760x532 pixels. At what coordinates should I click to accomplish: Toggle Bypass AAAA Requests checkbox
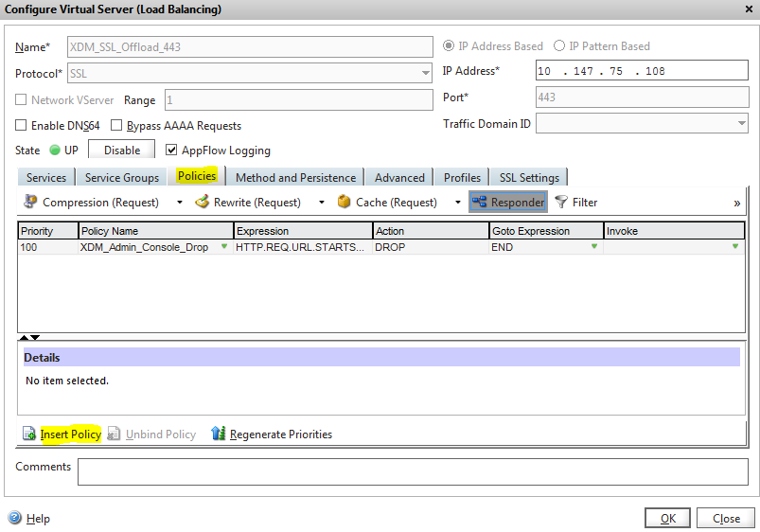(117, 125)
